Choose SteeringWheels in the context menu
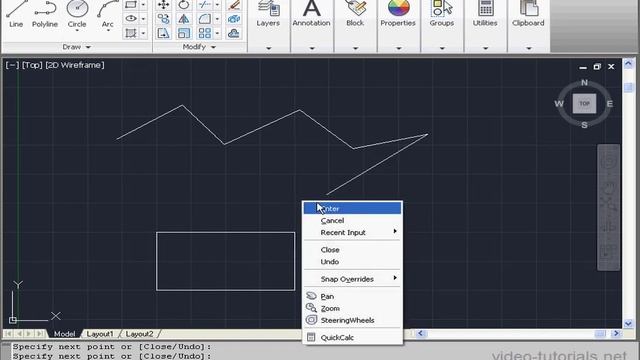This screenshot has height=360, width=640. [352, 320]
